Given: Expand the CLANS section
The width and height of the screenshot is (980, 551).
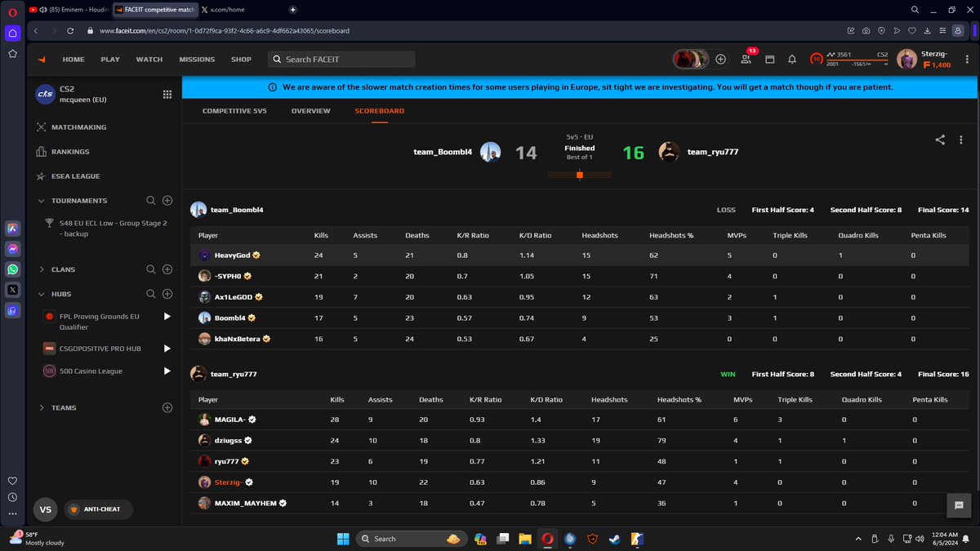Looking at the screenshot, I should (x=42, y=269).
